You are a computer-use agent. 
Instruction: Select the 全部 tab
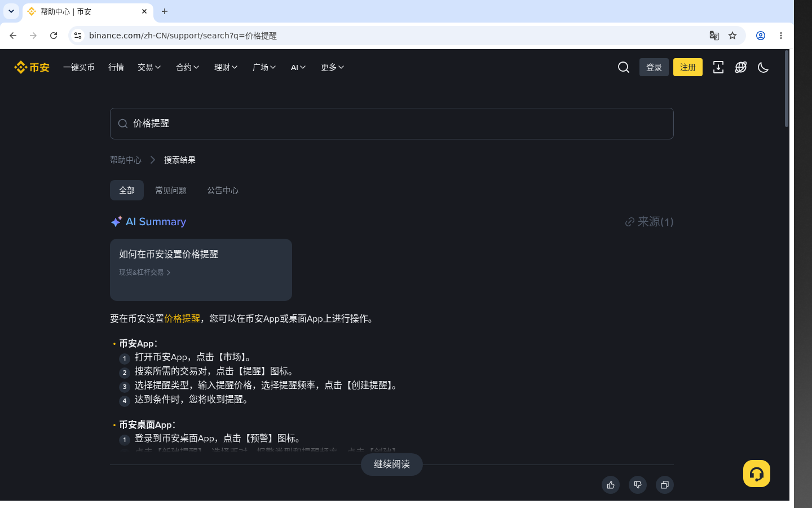(x=127, y=190)
